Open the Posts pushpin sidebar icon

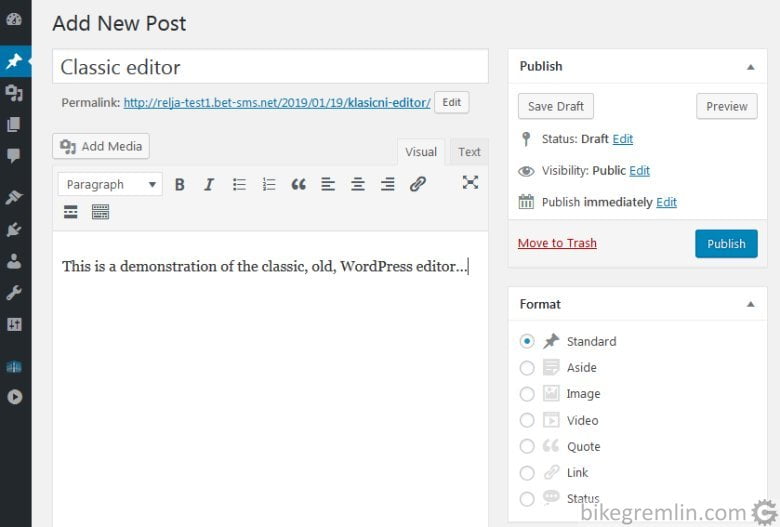coord(14,61)
